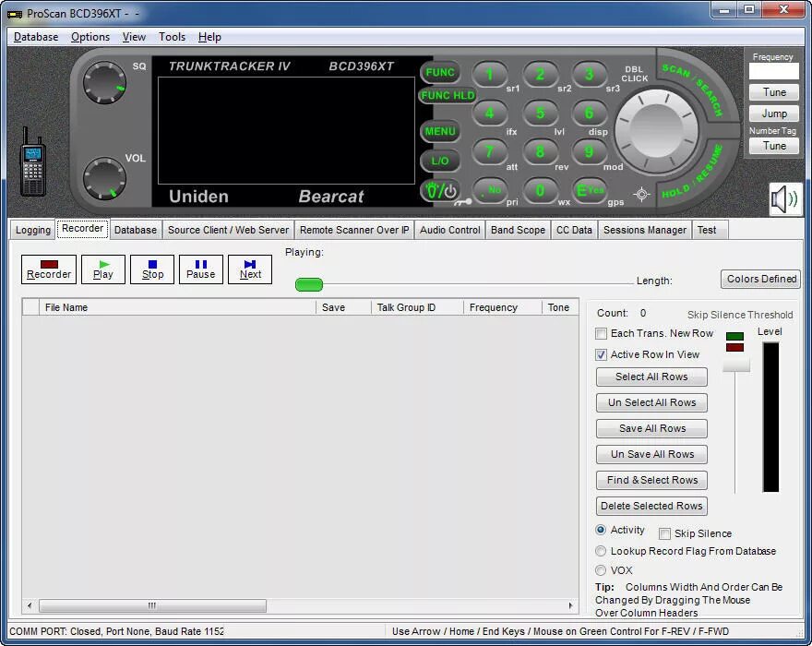The height and width of the screenshot is (646, 812).
Task: Open the CC Data tab
Action: pyautogui.click(x=574, y=230)
